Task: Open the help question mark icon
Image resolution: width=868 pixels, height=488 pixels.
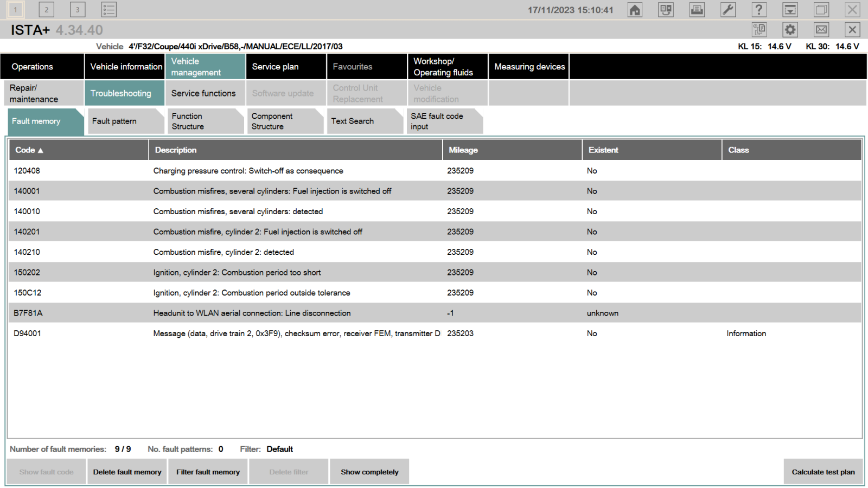Action: tap(759, 10)
